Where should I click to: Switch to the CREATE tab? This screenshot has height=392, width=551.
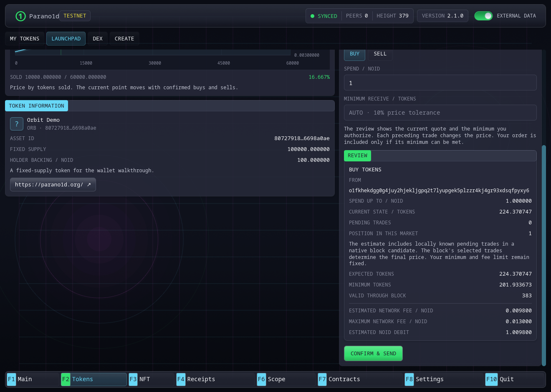(124, 39)
